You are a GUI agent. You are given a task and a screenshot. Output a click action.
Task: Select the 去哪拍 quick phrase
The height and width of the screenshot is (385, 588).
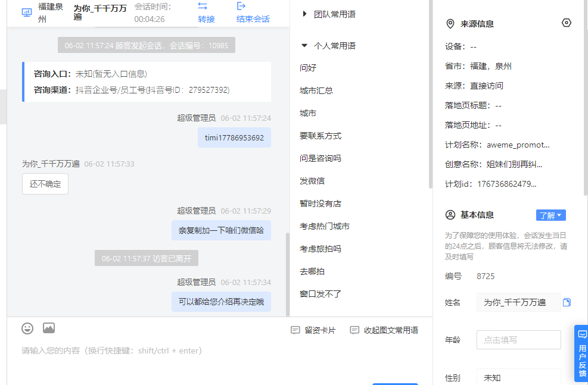312,271
